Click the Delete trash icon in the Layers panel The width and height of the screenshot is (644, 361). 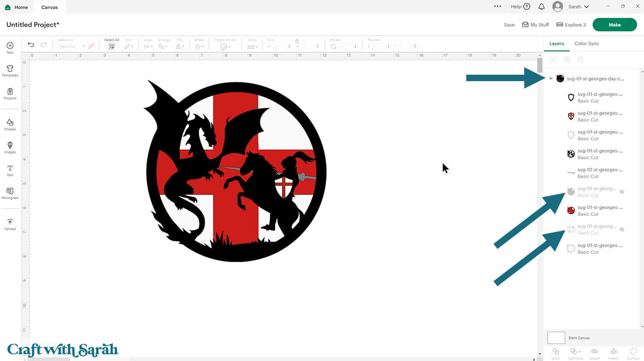click(x=580, y=60)
